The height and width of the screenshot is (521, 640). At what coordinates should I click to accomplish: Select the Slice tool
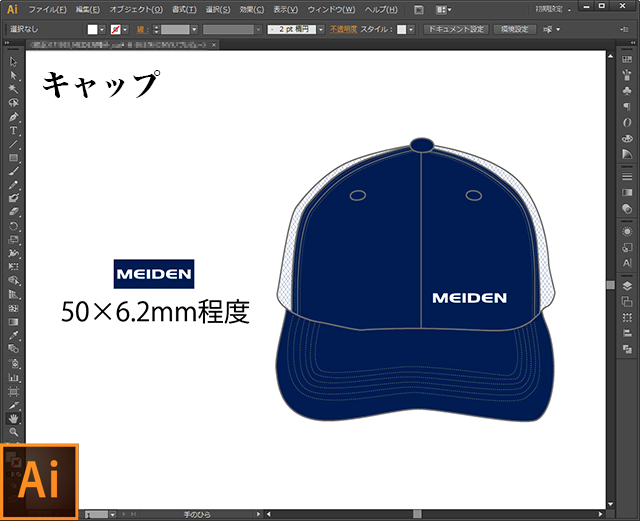click(x=13, y=405)
